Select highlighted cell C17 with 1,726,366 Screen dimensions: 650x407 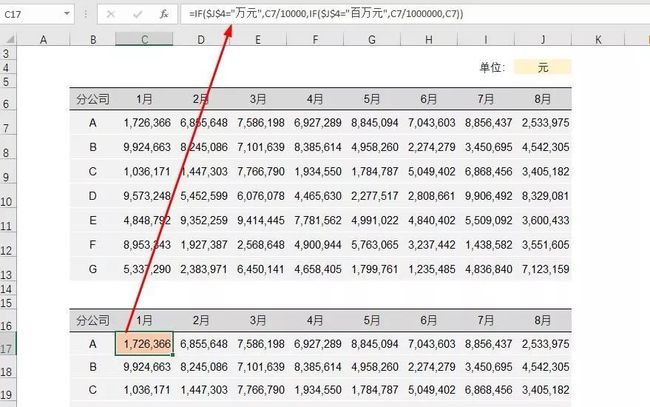click(x=144, y=344)
